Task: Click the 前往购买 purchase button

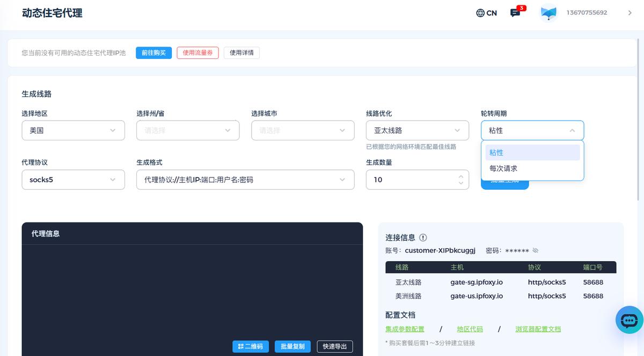Action: coord(154,53)
